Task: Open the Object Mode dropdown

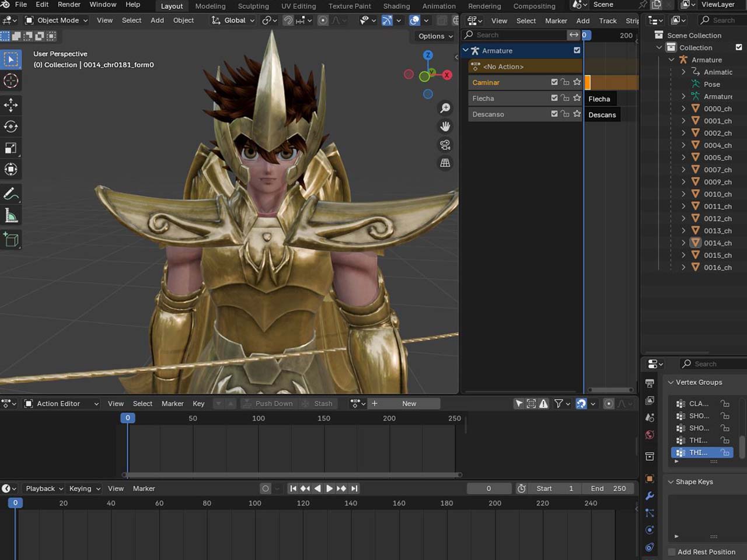Action: pyautogui.click(x=56, y=20)
